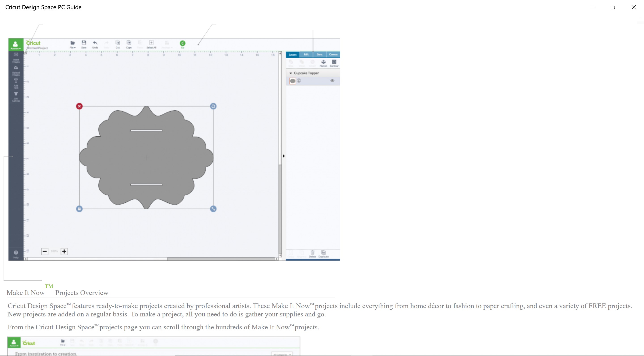
Task: Switch to the Edit tab
Action: [x=306, y=55]
